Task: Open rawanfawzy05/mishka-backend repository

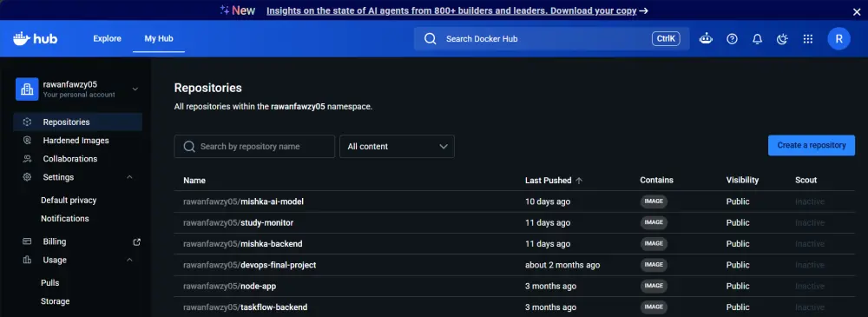Action: click(x=243, y=244)
